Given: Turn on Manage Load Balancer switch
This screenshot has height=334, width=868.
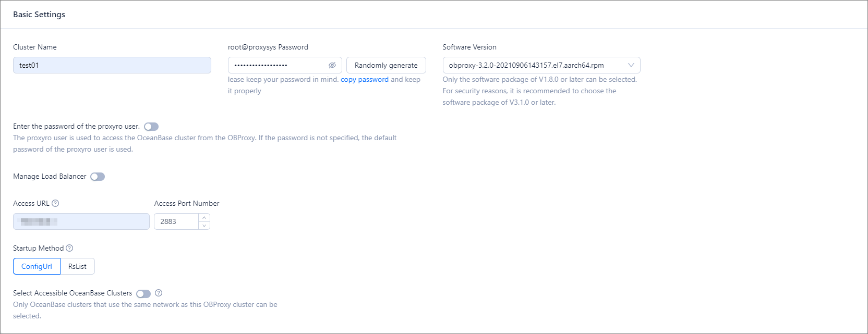Looking at the screenshot, I should point(98,177).
